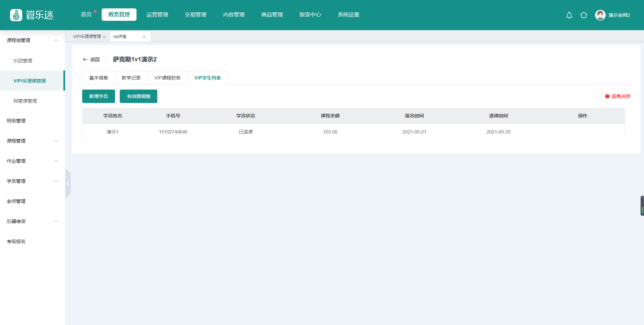Click the home icon in header
The width and height of the screenshot is (644, 325).
(x=584, y=15)
